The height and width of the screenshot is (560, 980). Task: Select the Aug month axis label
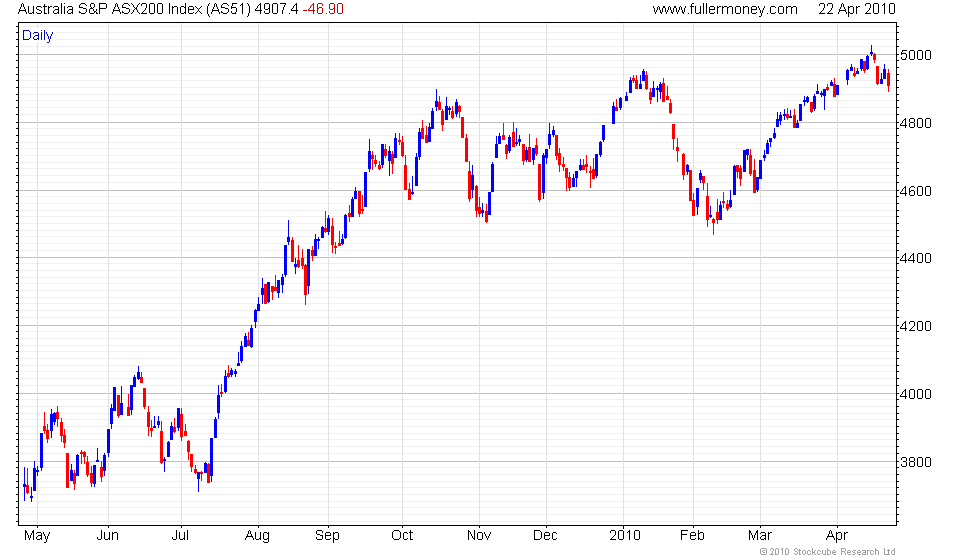click(x=258, y=536)
